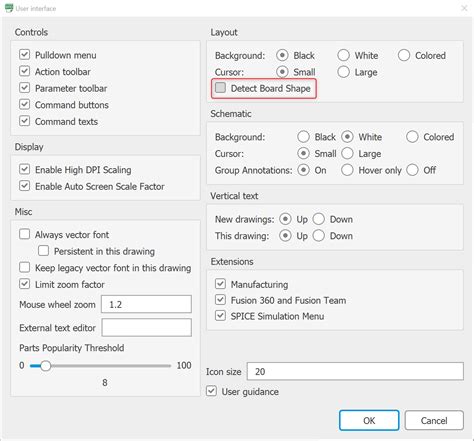Select Colored layout background
Viewport: 474px width, 441px height.
(x=404, y=55)
